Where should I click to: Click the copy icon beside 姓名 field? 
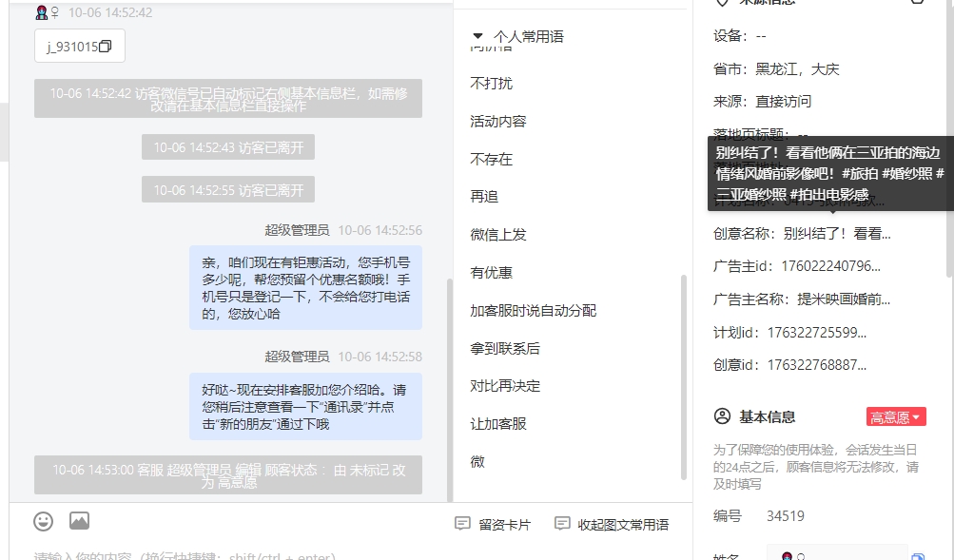pos(918,556)
